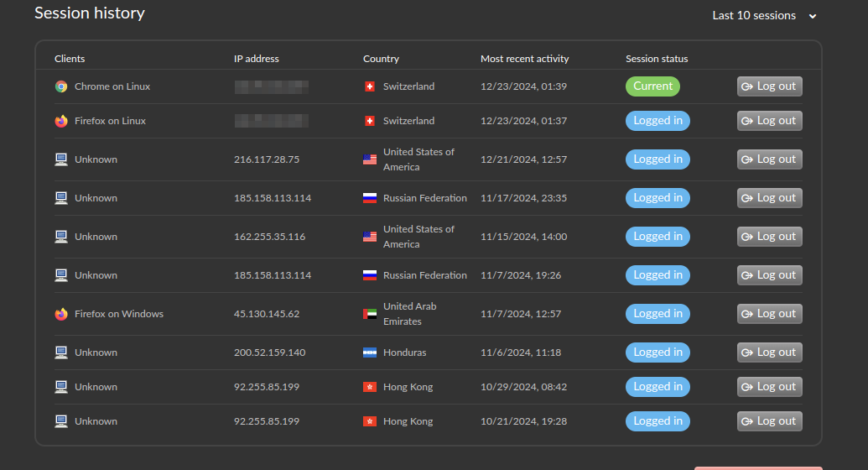Click the timestamp 11/15/2024, 14:00
The image size is (868, 470).
point(523,237)
